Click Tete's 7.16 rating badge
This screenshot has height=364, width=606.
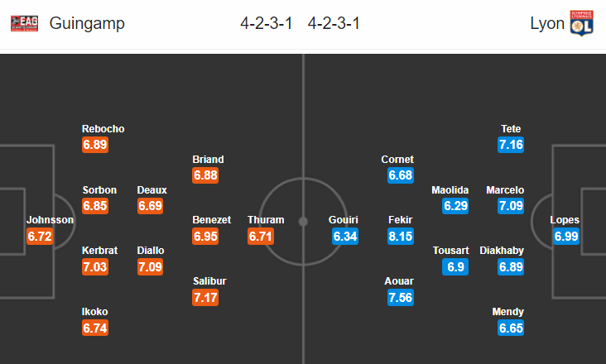(511, 145)
